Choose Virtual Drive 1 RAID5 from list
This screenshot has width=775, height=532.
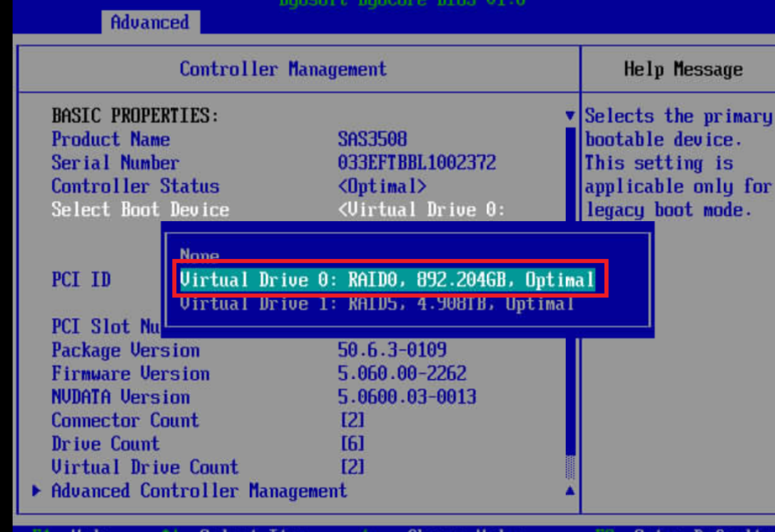(376, 304)
